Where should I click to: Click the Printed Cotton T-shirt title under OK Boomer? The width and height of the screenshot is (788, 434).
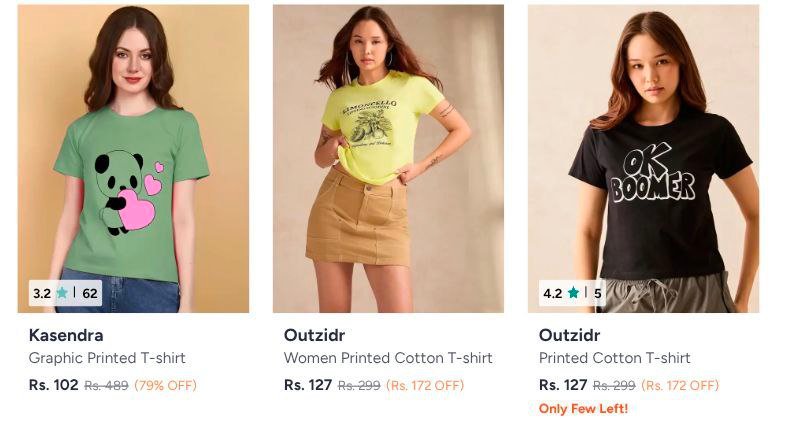tap(615, 358)
